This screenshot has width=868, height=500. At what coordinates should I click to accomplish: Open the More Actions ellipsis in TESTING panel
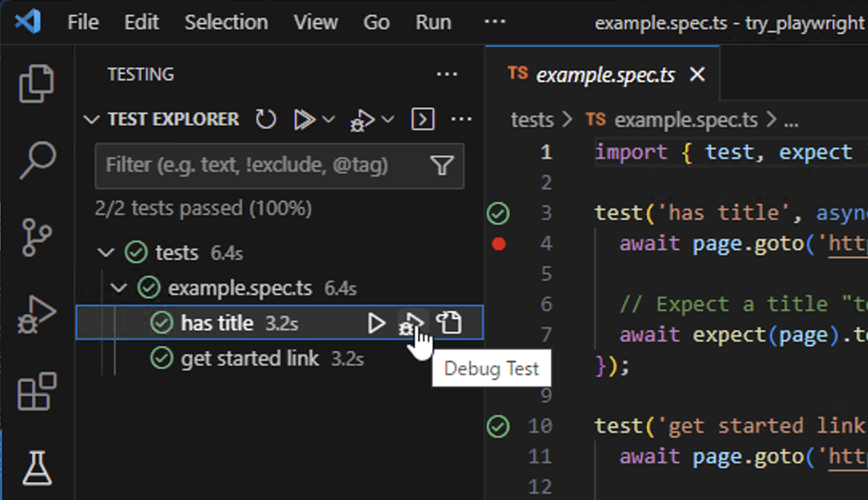coord(447,74)
